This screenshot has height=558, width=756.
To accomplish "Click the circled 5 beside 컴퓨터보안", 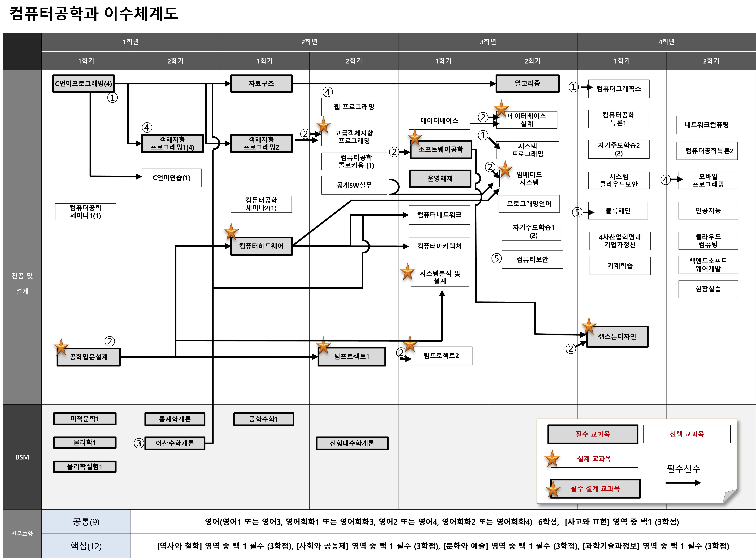I will [496, 258].
